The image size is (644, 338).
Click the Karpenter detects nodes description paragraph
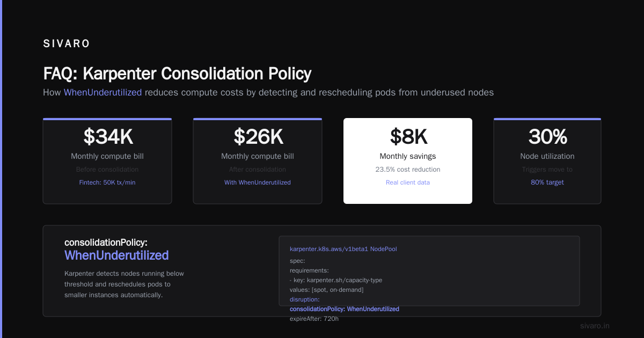[124, 284]
